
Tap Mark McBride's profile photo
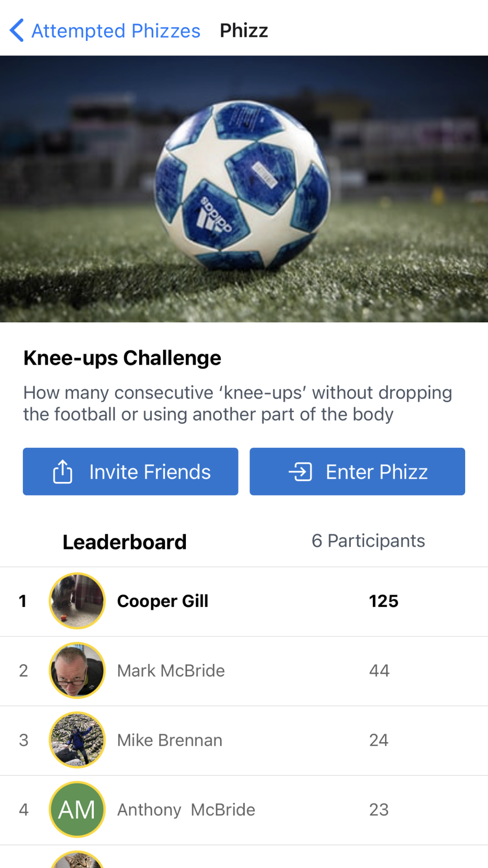77,670
